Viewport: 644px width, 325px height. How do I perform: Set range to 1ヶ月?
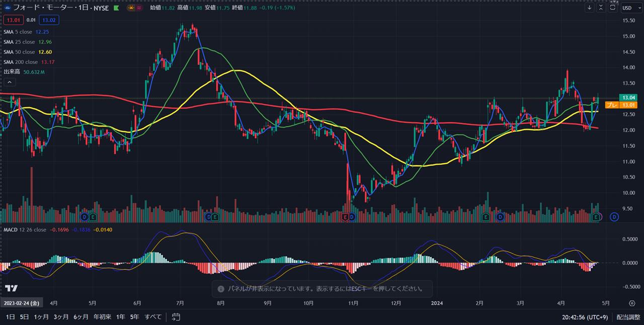coord(41,317)
